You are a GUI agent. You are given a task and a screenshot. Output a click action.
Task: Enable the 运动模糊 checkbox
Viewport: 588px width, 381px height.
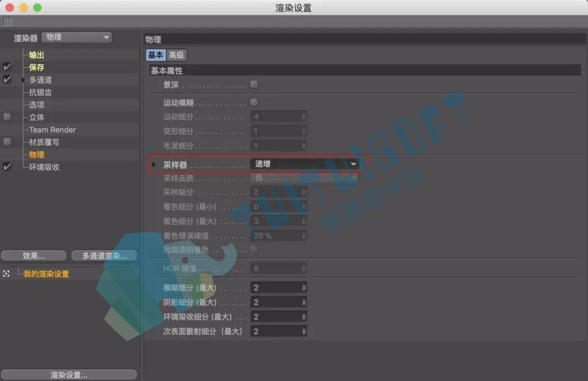254,102
